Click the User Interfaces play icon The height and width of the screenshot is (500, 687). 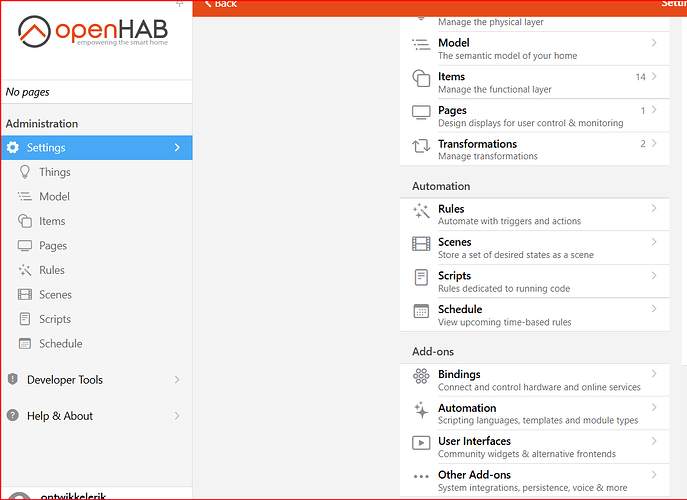point(421,443)
